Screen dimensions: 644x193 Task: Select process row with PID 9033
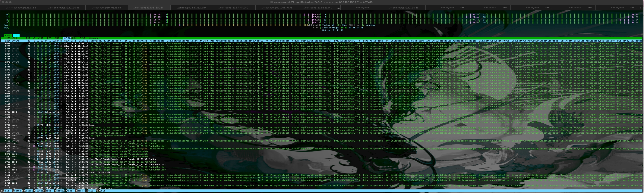click(x=322, y=88)
